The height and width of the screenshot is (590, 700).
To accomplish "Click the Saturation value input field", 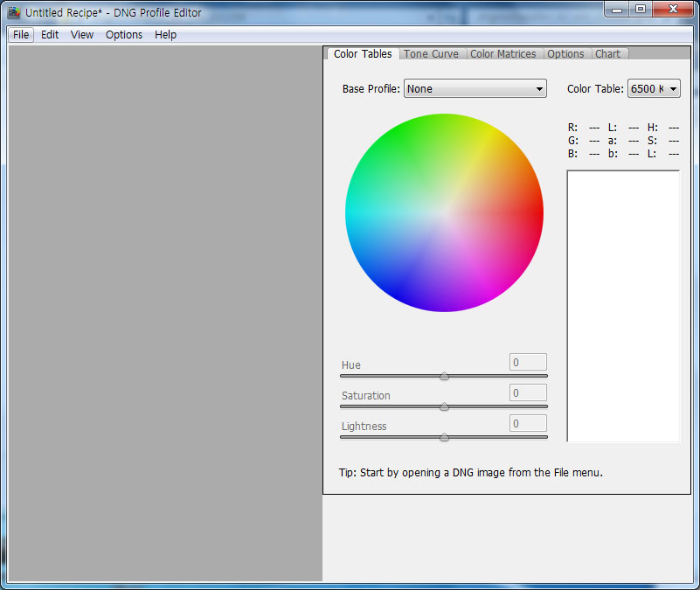I will click(528, 393).
